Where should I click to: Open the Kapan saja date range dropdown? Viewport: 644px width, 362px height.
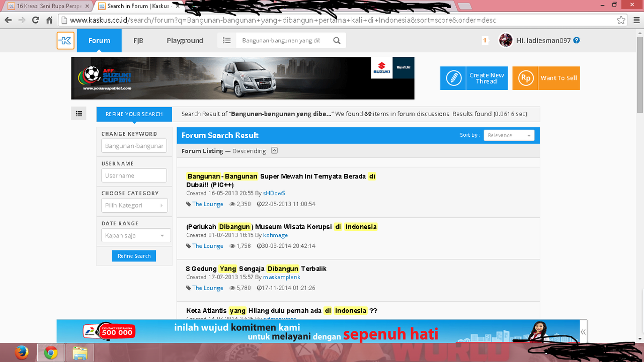(x=136, y=235)
